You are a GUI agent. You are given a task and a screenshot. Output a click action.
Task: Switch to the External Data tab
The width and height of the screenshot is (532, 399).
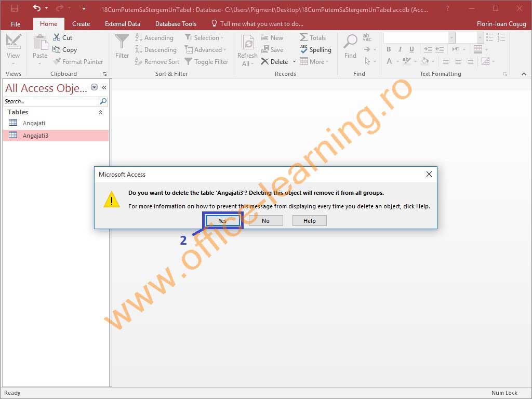[123, 24]
